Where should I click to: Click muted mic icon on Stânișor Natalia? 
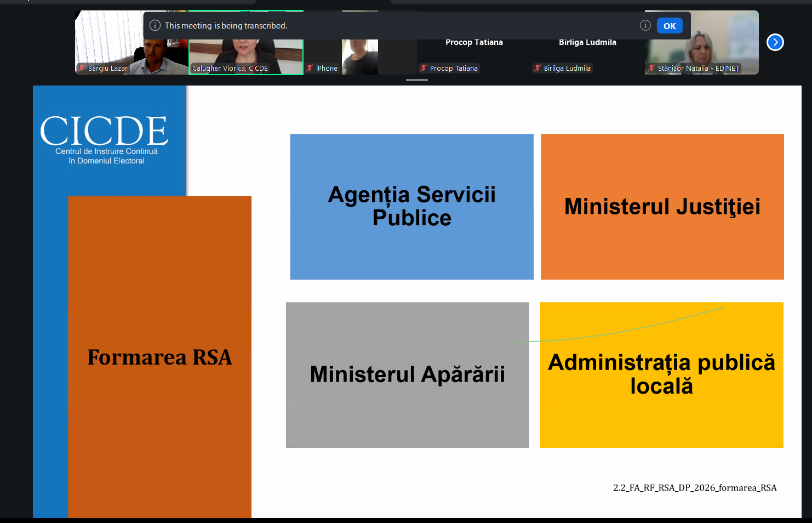(651, 68)
